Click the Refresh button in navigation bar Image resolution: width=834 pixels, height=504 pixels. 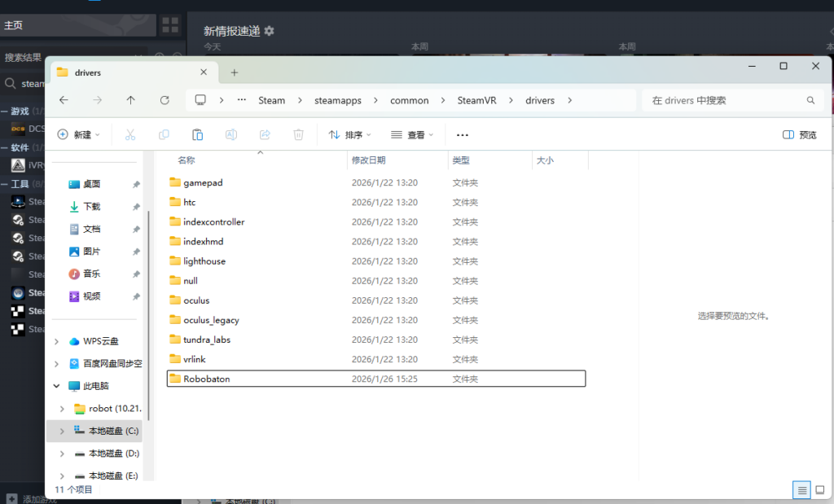coord(165,100)
